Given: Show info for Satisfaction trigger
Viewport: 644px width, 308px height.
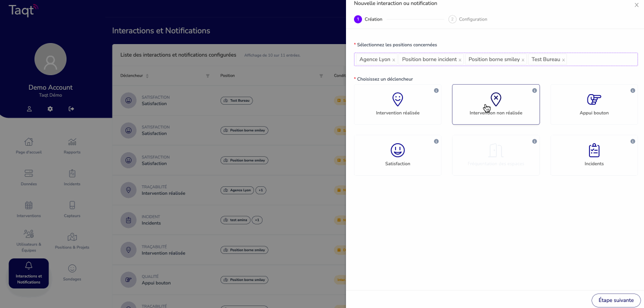Looking at the screenshot, I should pyautogui.click(x=436, y=142).
